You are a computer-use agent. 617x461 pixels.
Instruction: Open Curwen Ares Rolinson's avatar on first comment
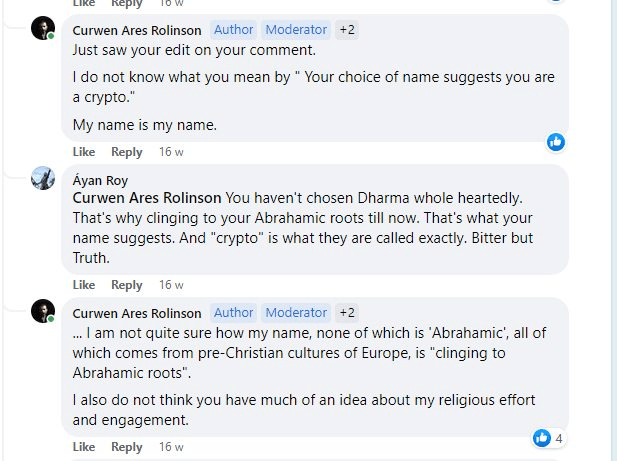pyautogui.click(x=43, y=29)
